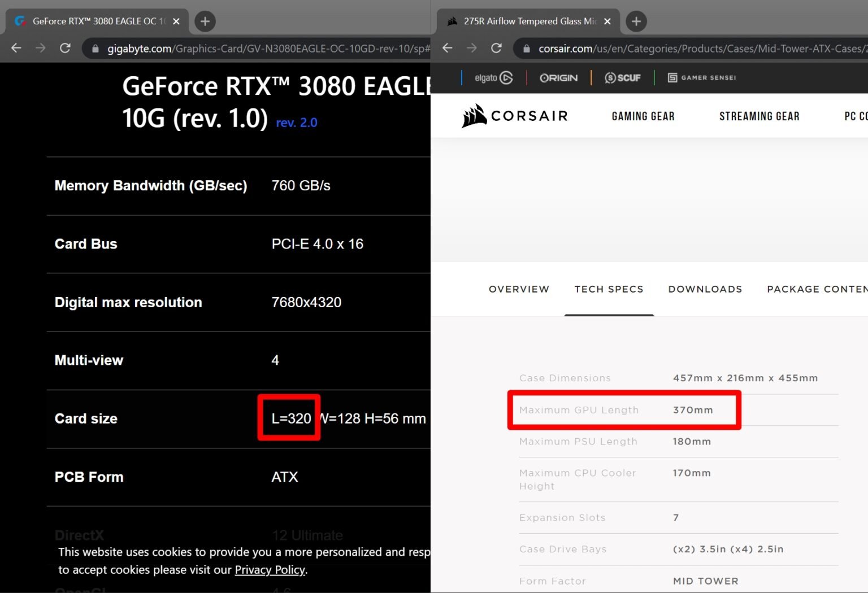This screenshot has width=868, height=593.
Task: Close the 275R Airflow tab
Action: [x=607, y=21]
